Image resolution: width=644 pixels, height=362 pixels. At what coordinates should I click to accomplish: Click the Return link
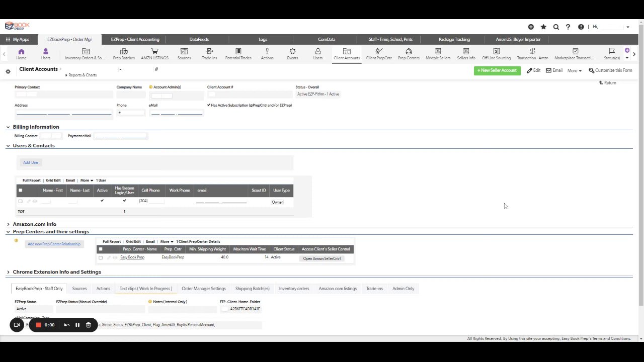pos(607,83)
